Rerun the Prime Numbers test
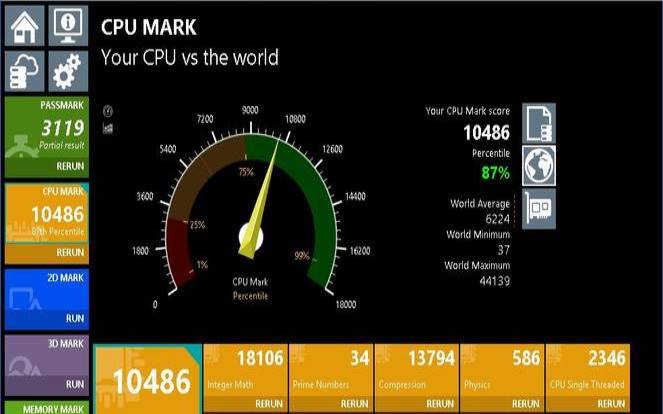Screen dimensions: 663x414 pos(354,404)
